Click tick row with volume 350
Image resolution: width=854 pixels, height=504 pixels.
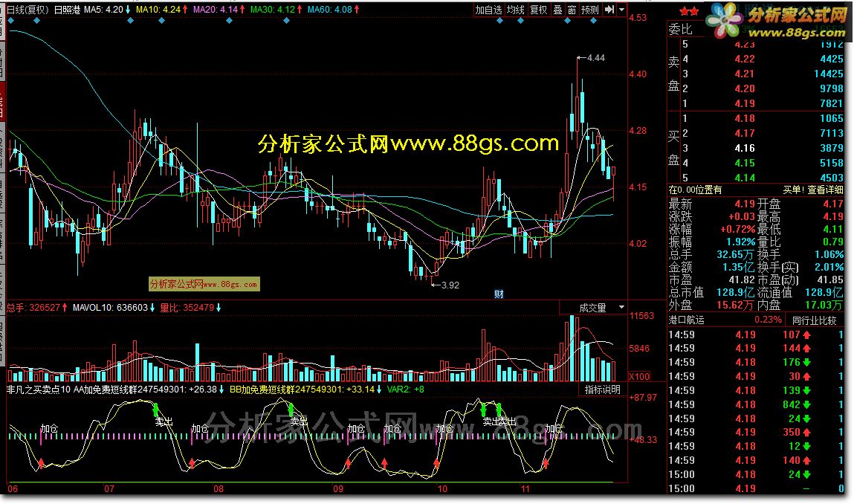click(x=756, y=432)
